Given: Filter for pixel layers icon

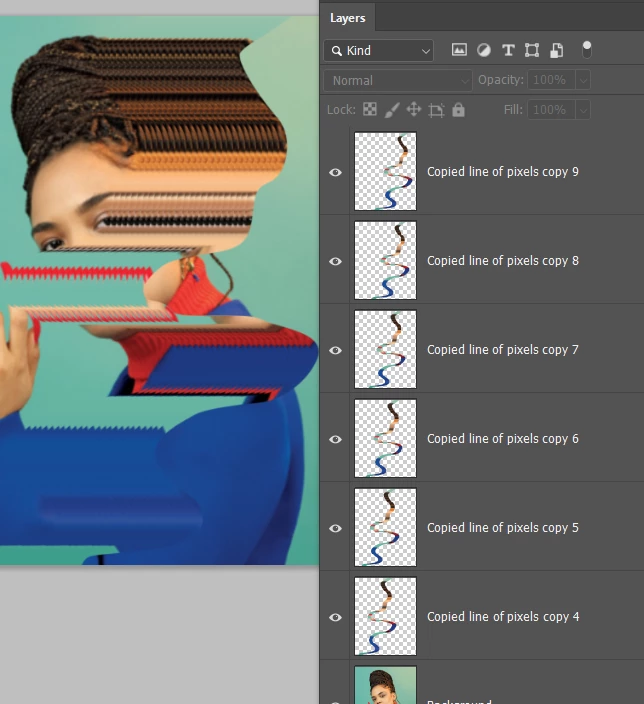Looking at the screenshot, I should tap(459, 50).
